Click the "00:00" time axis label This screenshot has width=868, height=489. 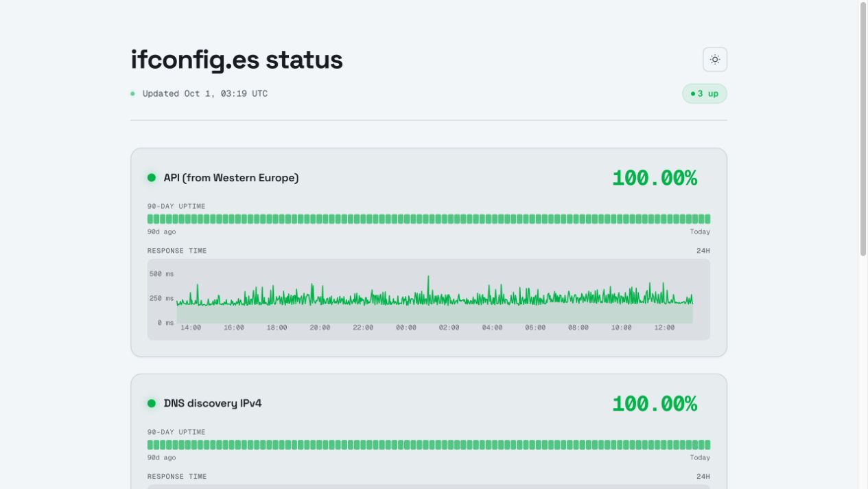click(406, 328)
